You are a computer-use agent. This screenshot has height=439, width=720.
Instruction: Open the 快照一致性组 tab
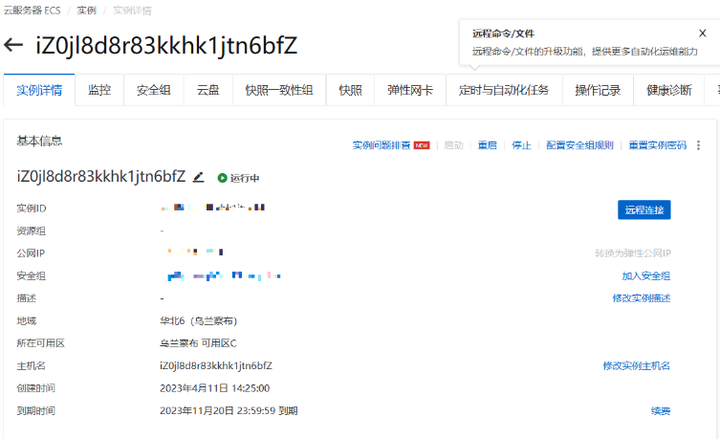click(279, 90)
